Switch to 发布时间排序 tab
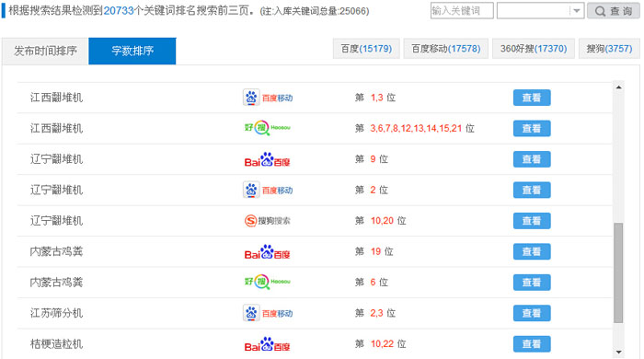The image size is (644, 359). (45, 51)
